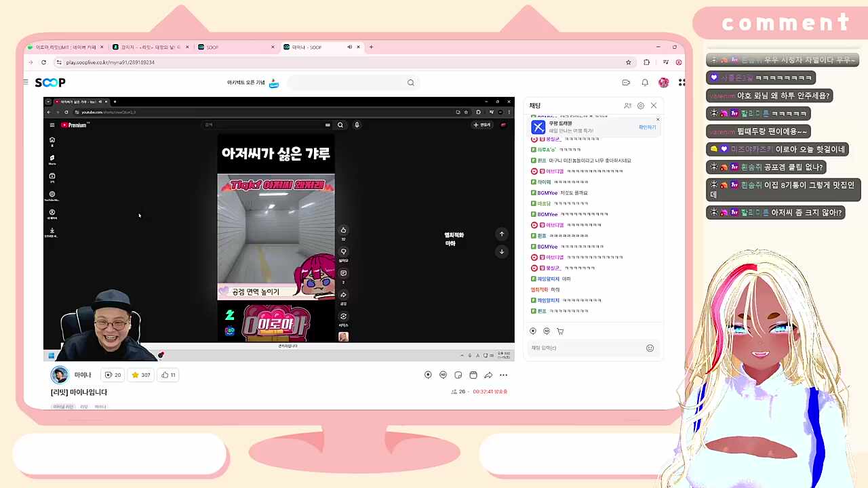Click the YouTube Premium logo in the stream
Image resolution: width=868 pixels, height=488 pixels.
coord(75,125)
